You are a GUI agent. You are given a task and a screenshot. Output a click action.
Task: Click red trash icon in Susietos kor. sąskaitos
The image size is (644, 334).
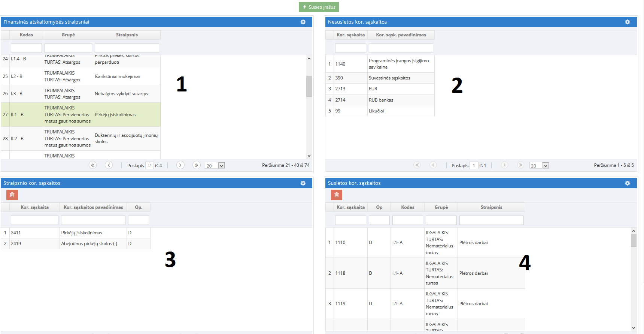(x=336, y=195)
